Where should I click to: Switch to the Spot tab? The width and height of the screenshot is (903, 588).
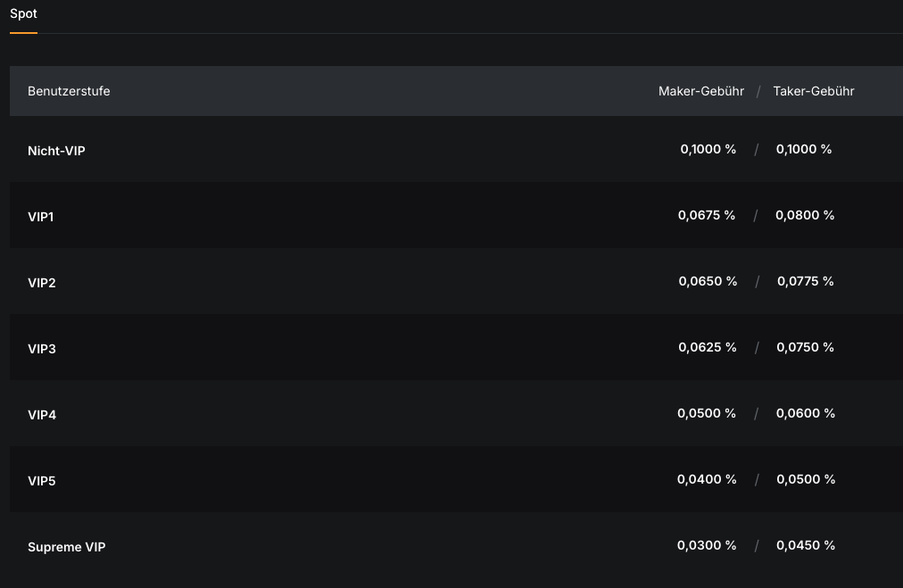tap(23, 14)
